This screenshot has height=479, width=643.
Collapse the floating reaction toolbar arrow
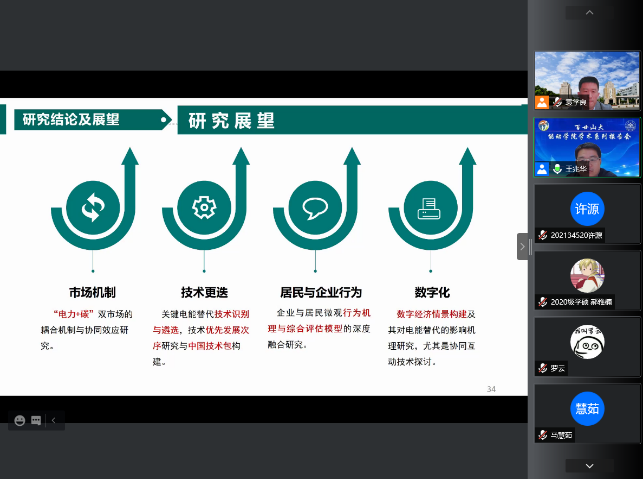tap(54, 421)
